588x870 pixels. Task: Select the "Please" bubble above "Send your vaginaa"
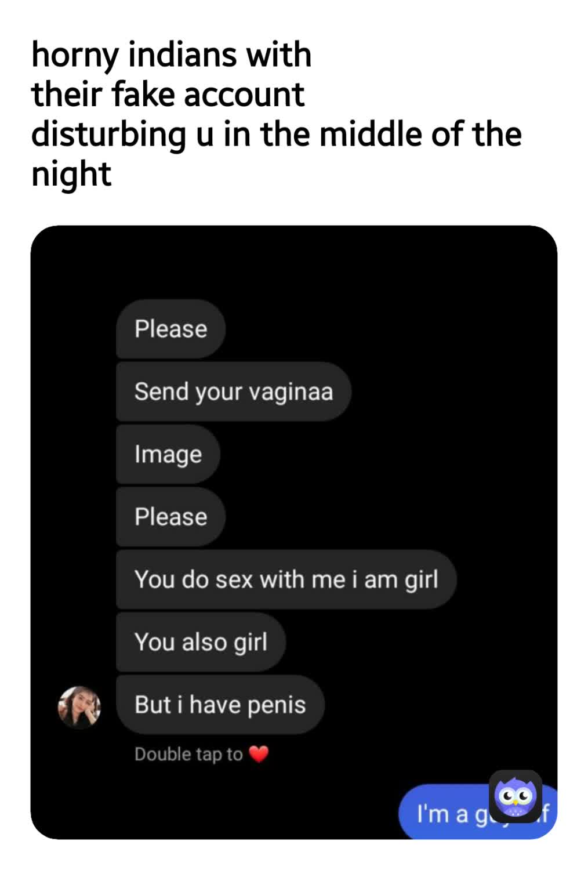tap(170, 329)
